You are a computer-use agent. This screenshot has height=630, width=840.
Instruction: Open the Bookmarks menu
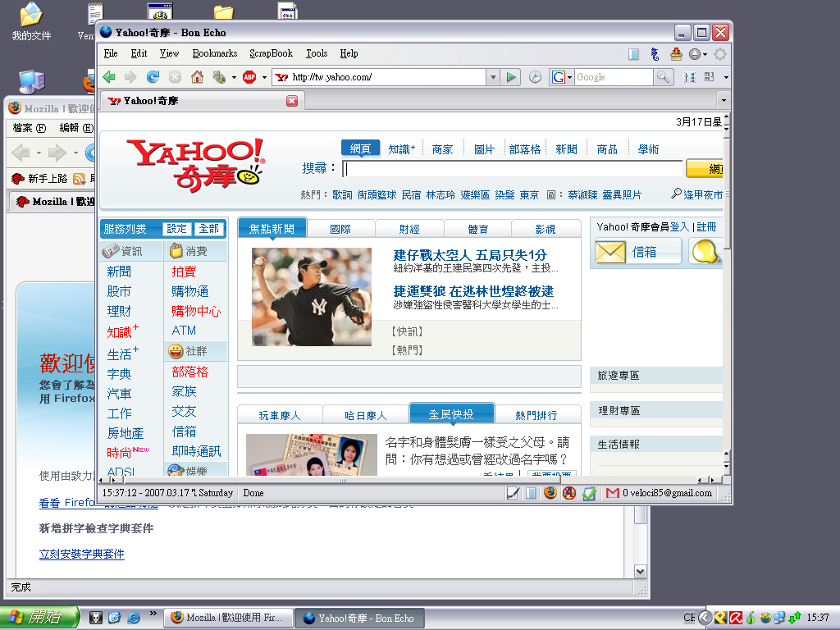click(215, 53)
